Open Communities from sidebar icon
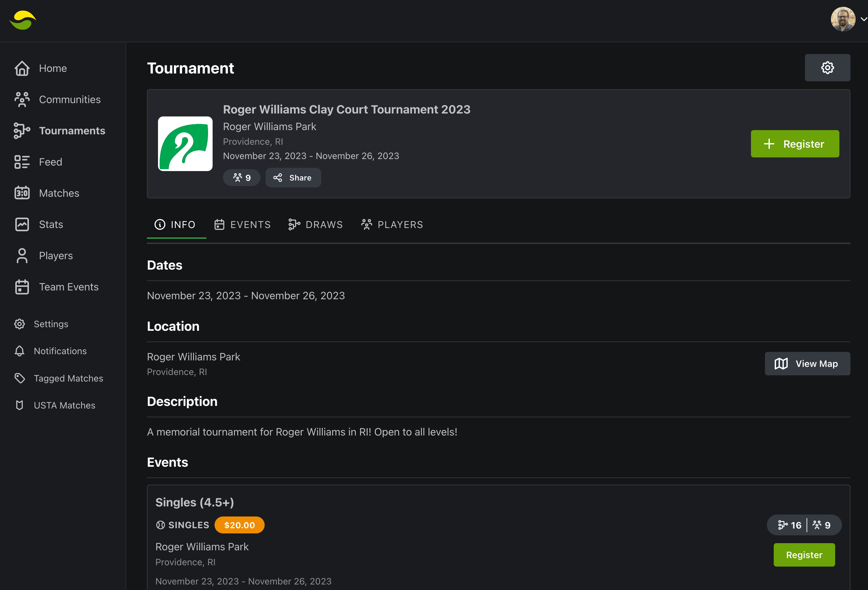Viewport: 868px width, 590px height. click(22, 100)
